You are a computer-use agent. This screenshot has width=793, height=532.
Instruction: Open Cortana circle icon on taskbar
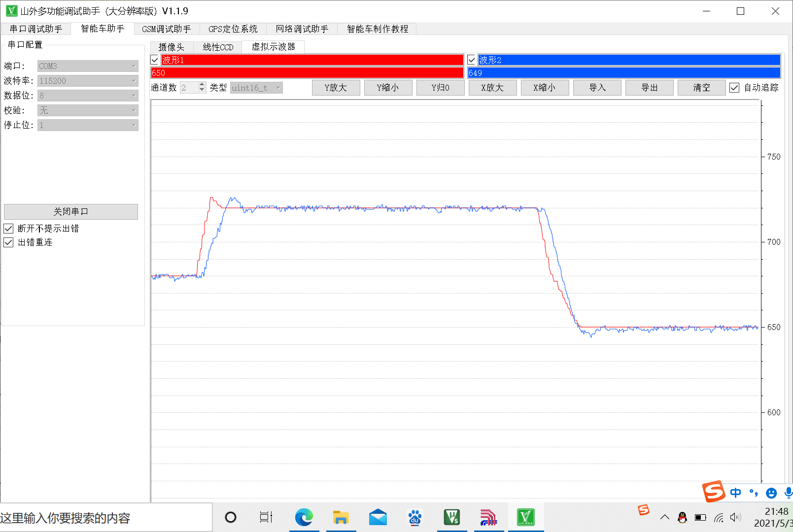231,517
